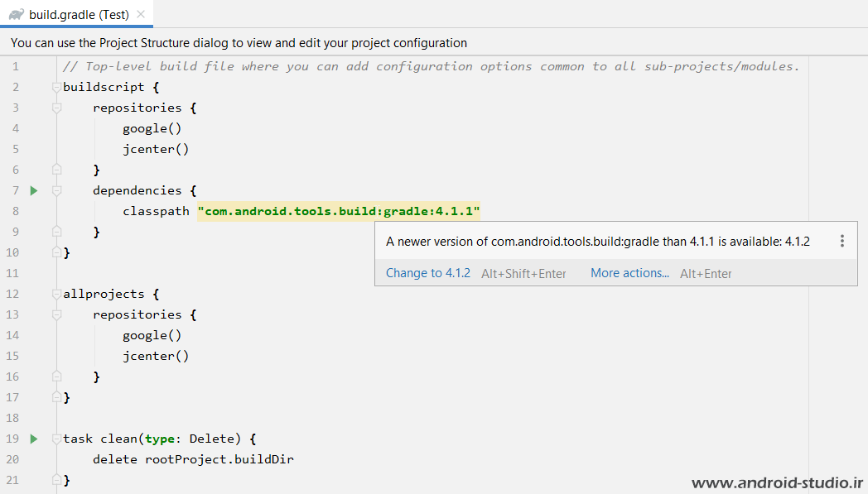Place cursor on delete rootProject.buildDir line
The width and height of the screenshot is (868, 494).
point(193,460)
